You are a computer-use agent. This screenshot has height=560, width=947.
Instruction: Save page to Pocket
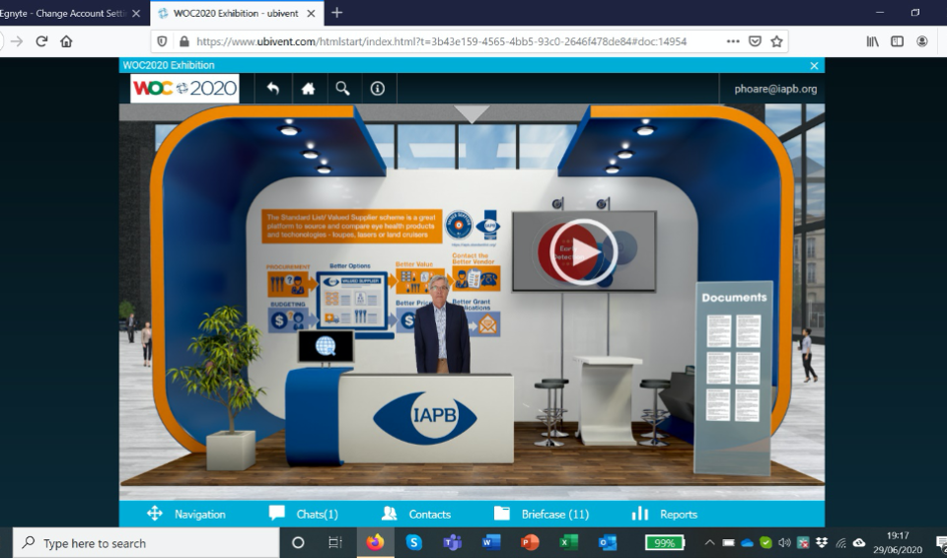tap(755, 41)
